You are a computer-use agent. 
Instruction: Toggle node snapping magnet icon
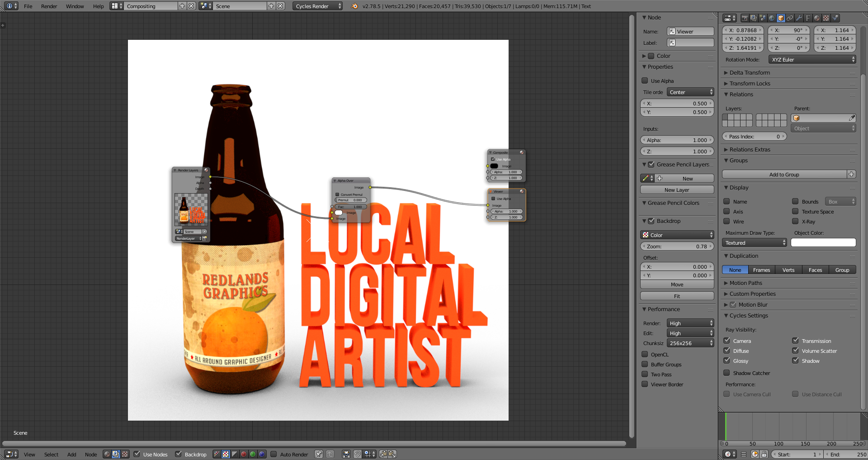[x=358, y=454]
